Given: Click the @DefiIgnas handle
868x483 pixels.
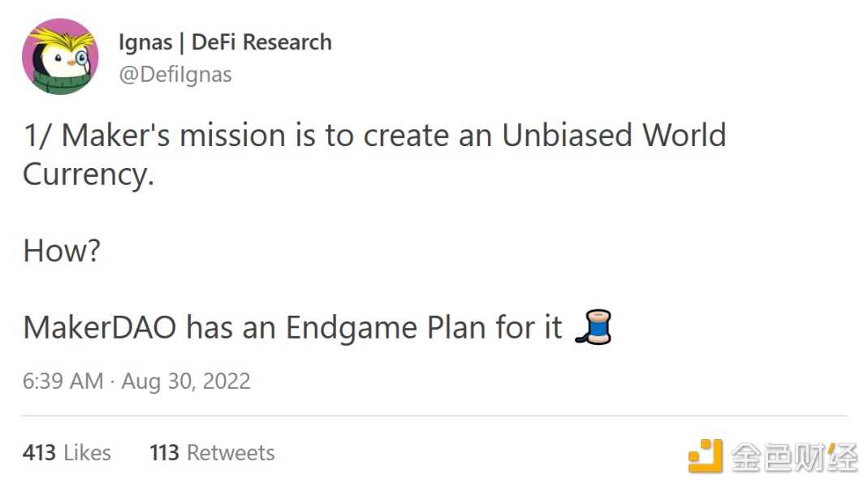Looking at the screenshot, I should pos(175,75).
